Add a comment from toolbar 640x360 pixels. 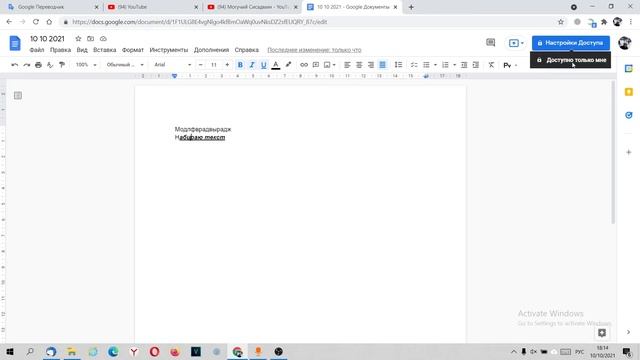click(316, 65)
